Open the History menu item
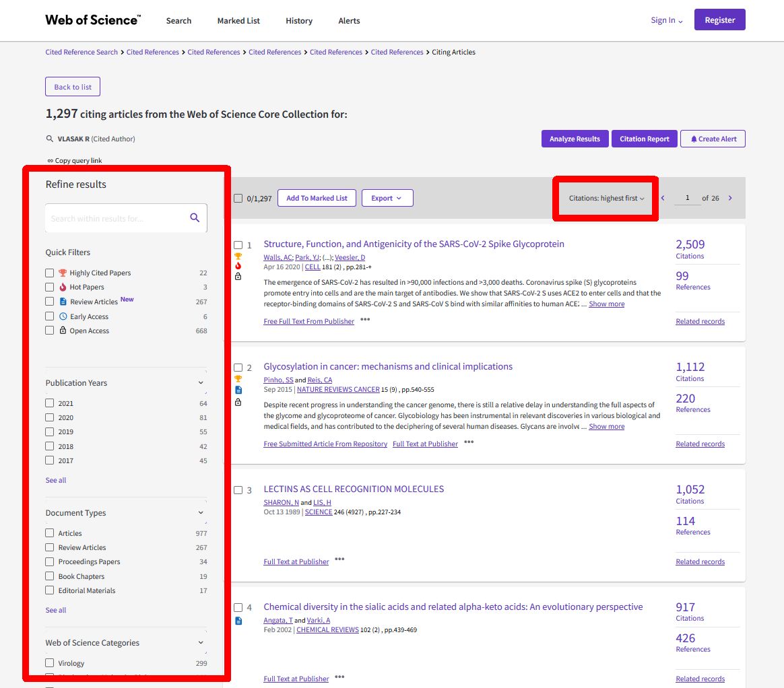Image resolution: width=784 pixels, height=688 pixels. (299, 20)
